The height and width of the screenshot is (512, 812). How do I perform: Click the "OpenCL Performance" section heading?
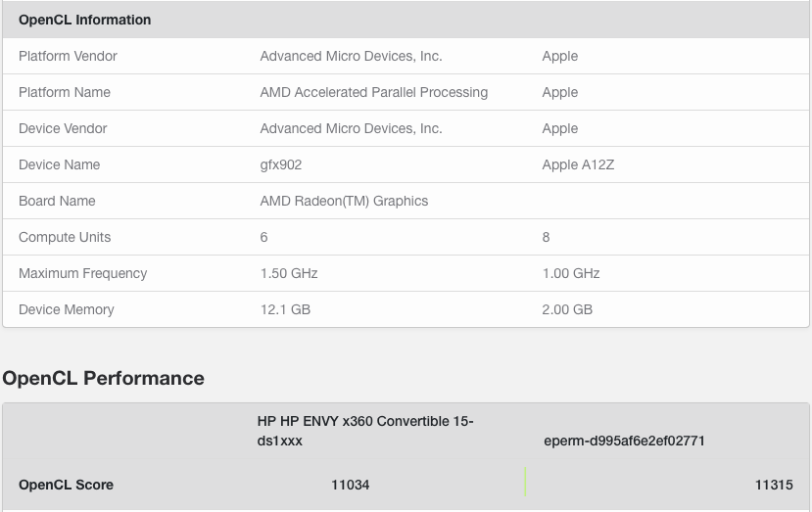point(103,378)
